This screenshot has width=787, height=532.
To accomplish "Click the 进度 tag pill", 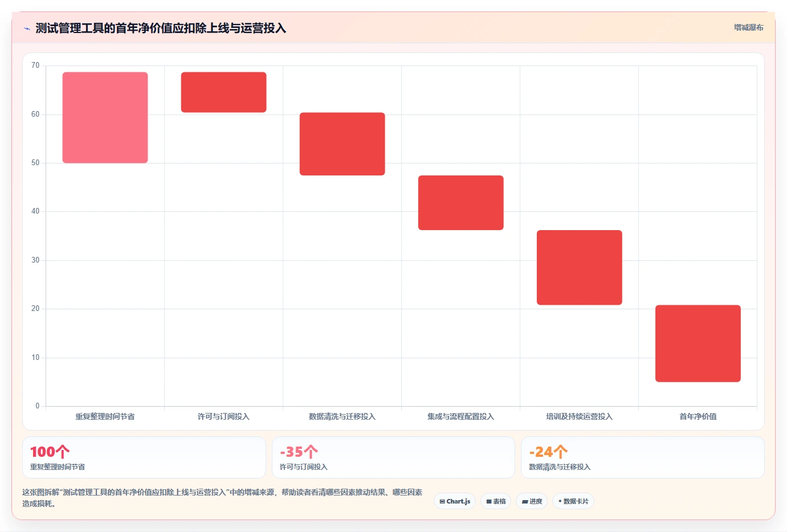I will [532, 501].
